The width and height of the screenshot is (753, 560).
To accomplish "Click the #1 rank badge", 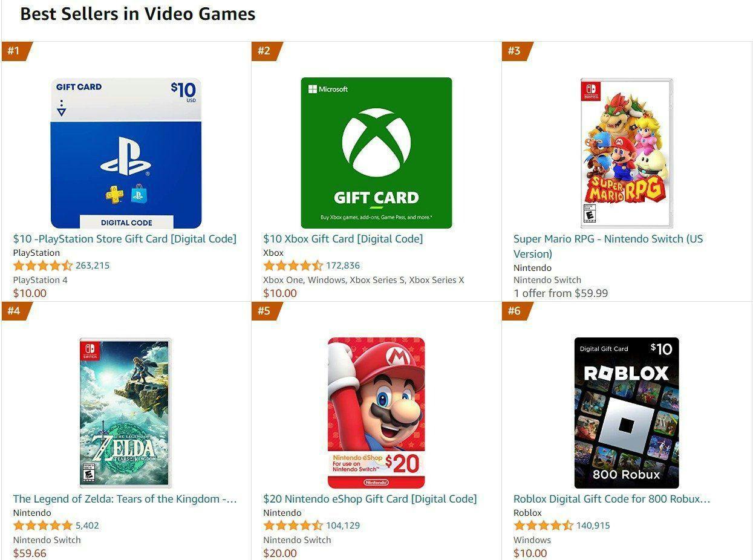I will pos(15,51).
